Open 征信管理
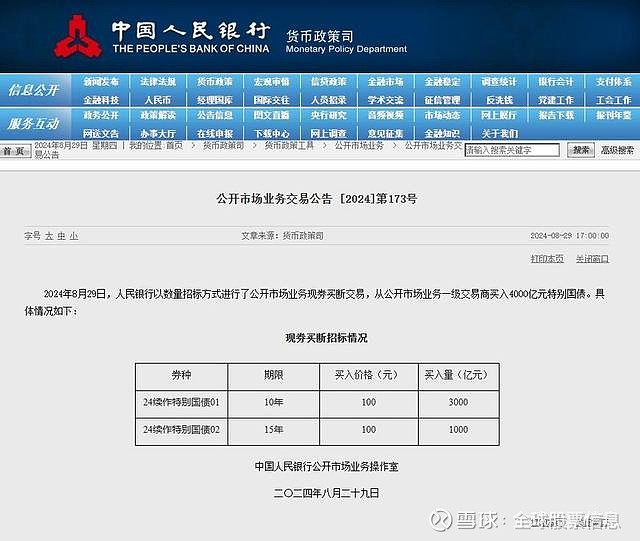The image size is (640, 541). [442, 100]
